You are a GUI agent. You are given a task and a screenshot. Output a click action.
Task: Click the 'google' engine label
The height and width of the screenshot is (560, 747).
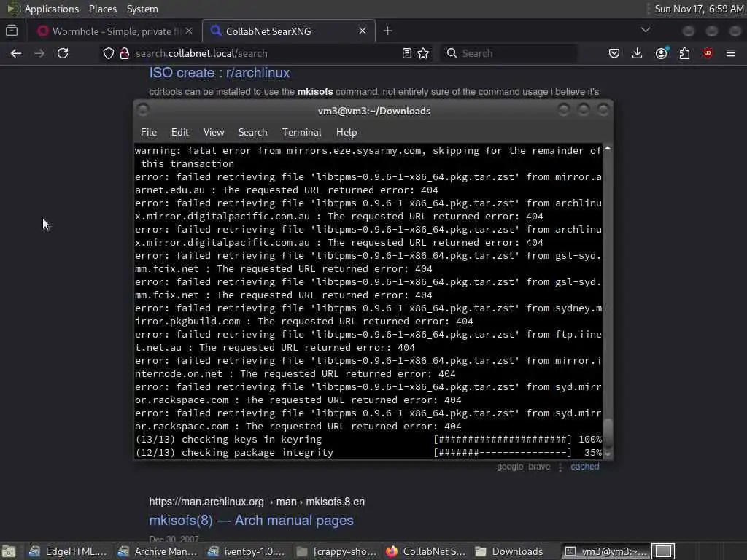click(510, 467)
